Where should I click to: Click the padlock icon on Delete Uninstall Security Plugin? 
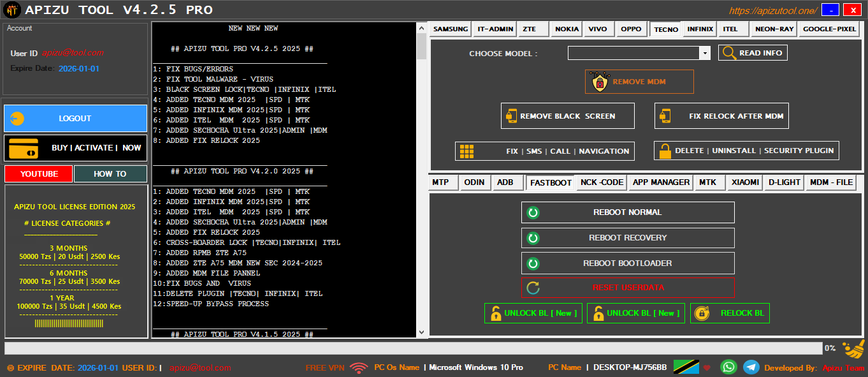point(665,151)
